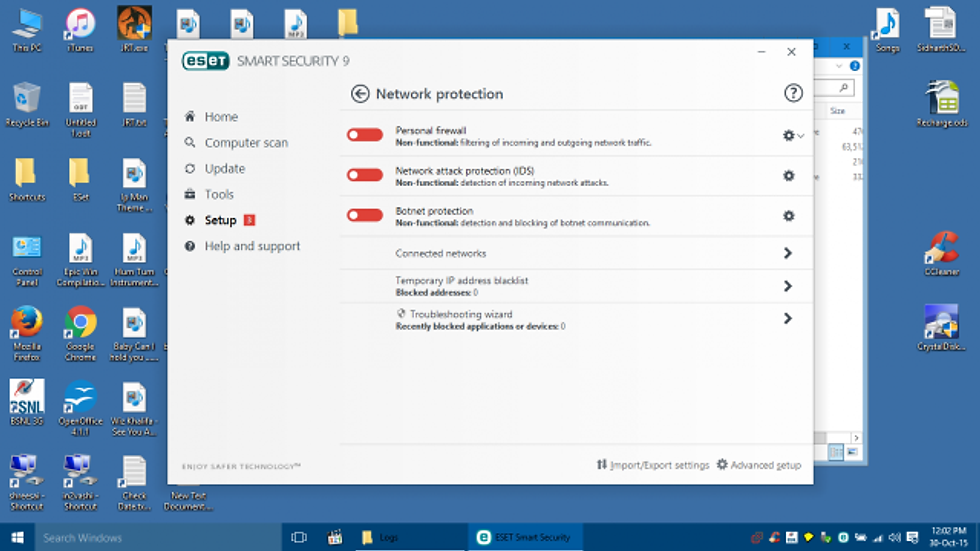This screenshot has width=980, height=551.
Task: Select Computer scan in the sidebar
Action: (246, 142)
